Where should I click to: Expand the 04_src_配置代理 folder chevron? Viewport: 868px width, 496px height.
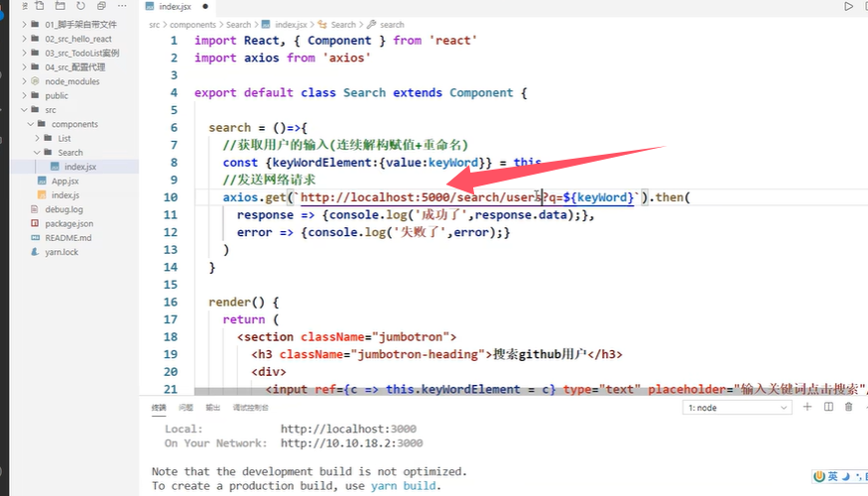click(x=25, y=67)
